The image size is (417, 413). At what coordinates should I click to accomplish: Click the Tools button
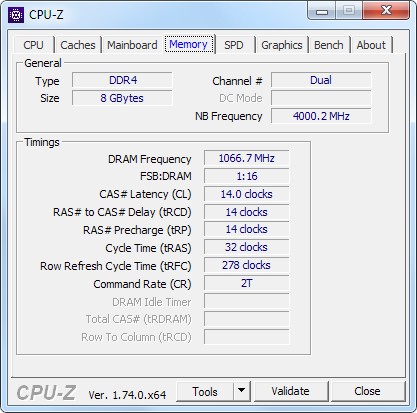pos(205,391)
